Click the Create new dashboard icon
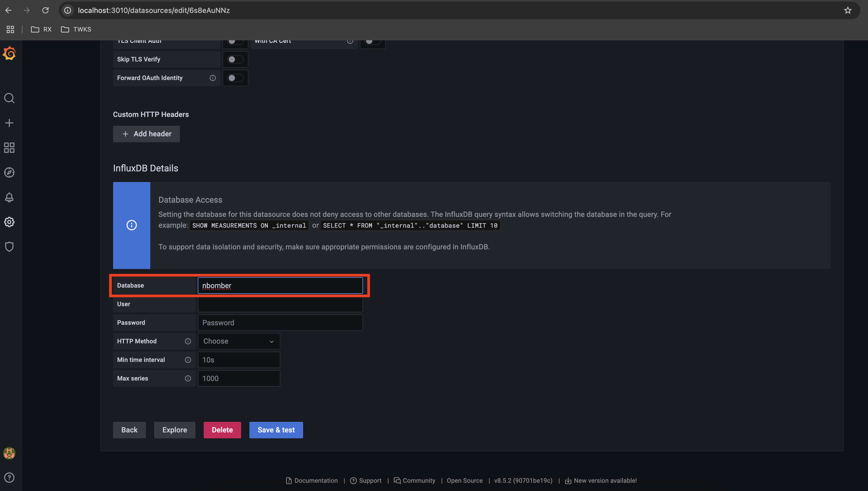The width and height of the screenshot is (868, 491). 9,123
